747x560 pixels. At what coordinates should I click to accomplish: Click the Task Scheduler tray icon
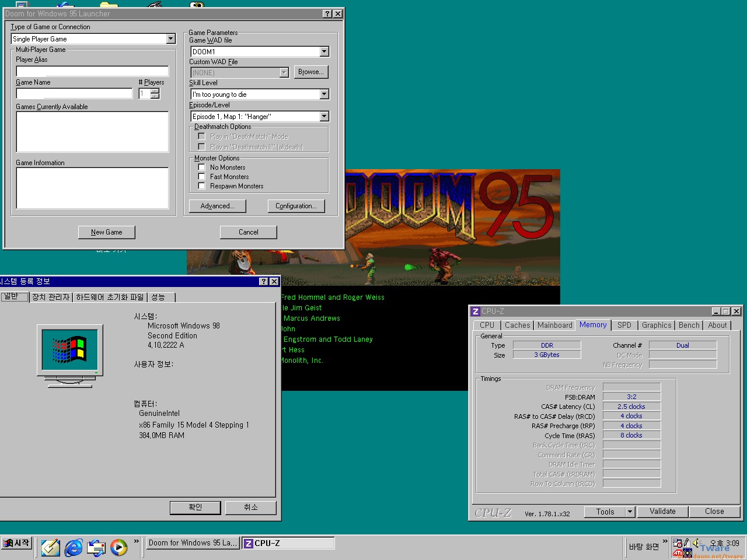point(678,543)
